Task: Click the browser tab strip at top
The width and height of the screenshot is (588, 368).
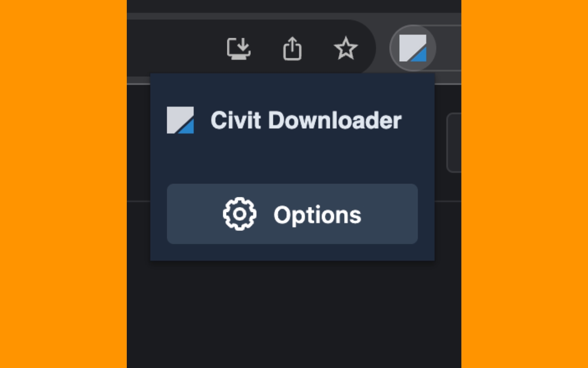Action: (294, 6)
